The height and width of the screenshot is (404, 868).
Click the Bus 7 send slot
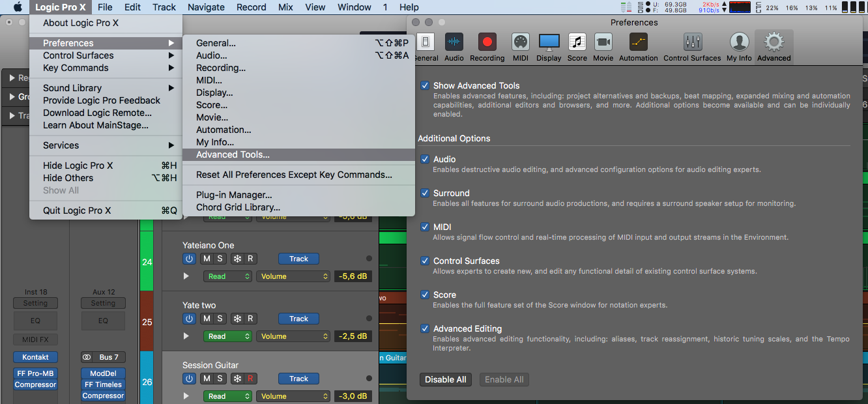click(103, 357)
